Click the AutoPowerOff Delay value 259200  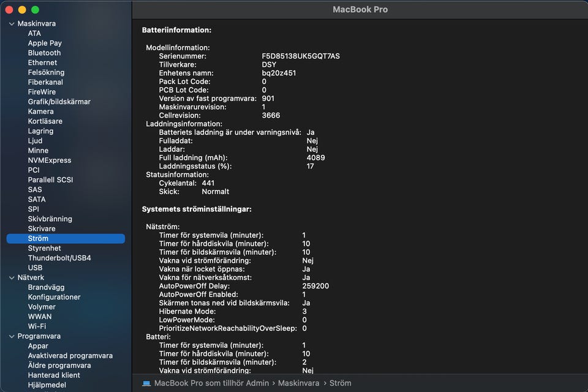(x=315, y=286)
